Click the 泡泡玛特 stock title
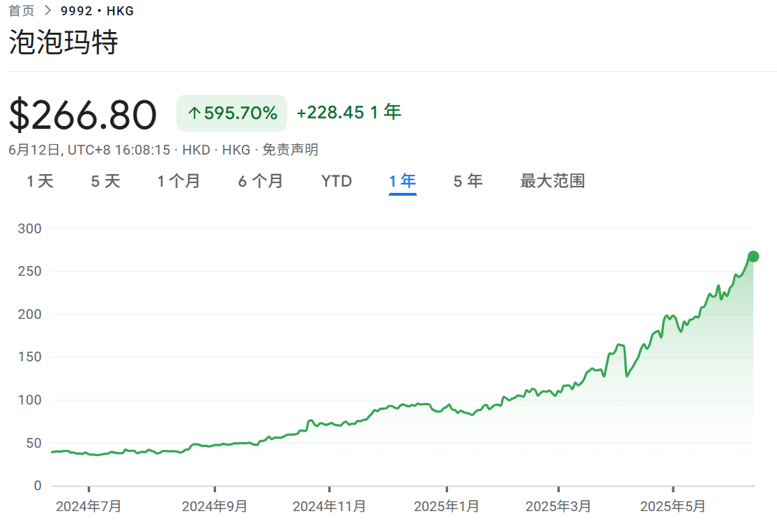The height and width of the screenshot is (532, 777). coord(63,43)
